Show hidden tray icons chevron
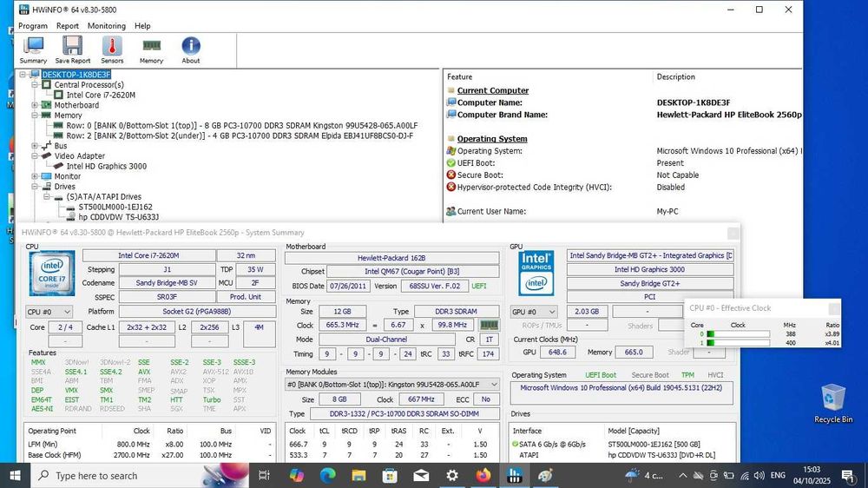The height and width of the screenshot is (488, 868). tap(682, 475)
